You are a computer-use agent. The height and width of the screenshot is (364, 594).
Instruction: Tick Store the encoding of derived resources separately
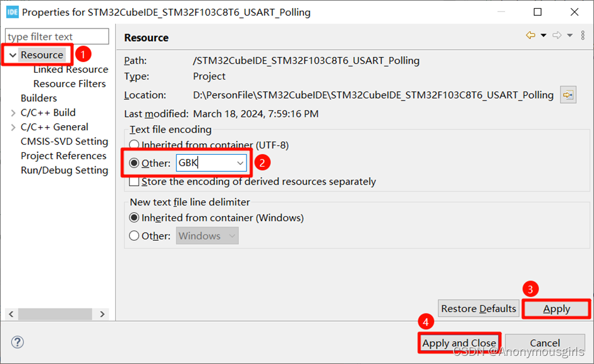pos(134,181)
